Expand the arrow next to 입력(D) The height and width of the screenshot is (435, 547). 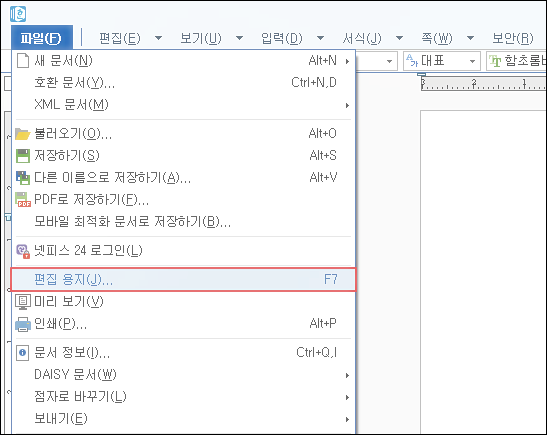320,38
